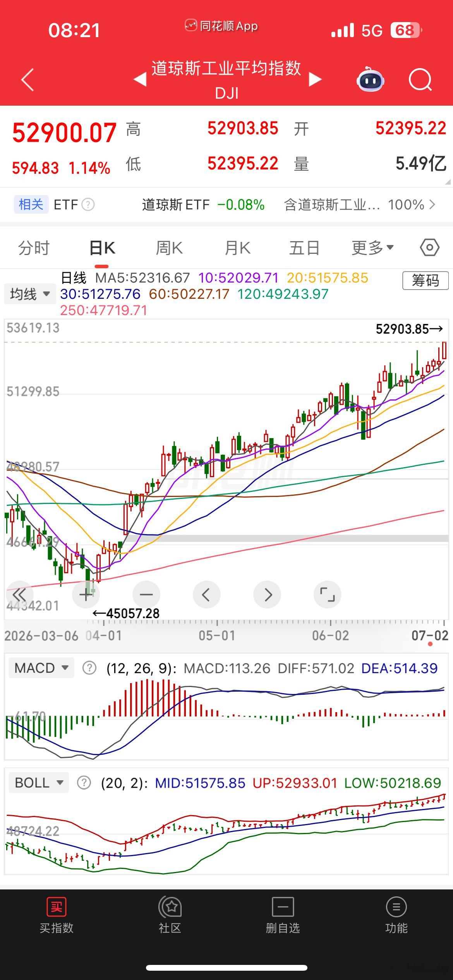Open BOLL indicator selector dropdown
Viewport: 453px width, 980px height.
pos(39,783)
